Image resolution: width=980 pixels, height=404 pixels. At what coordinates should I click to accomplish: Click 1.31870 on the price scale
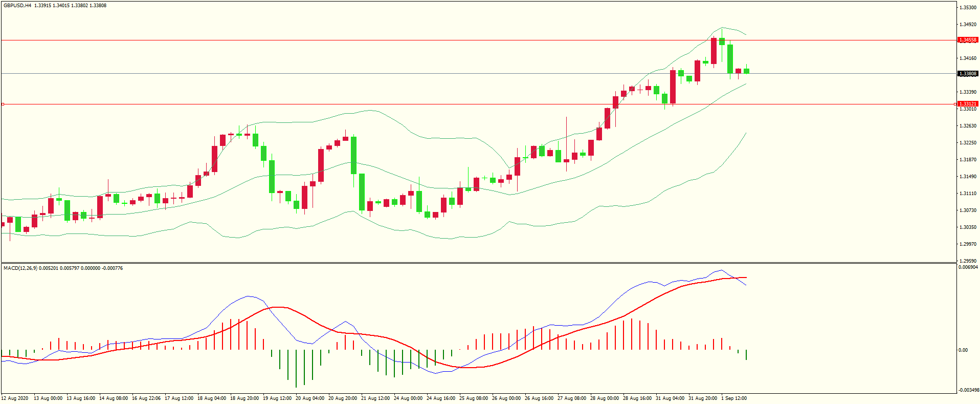968,160
